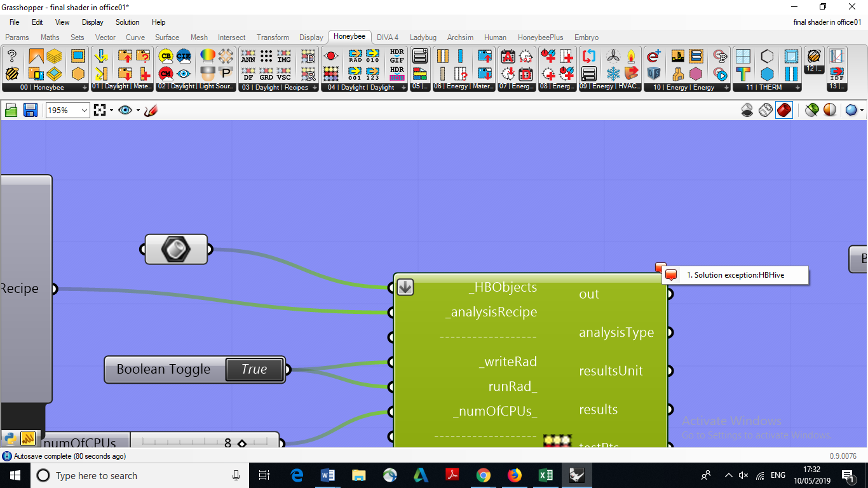Click the Honeybee bee logo icon
The image size is (868, 488).
point(11,73)
